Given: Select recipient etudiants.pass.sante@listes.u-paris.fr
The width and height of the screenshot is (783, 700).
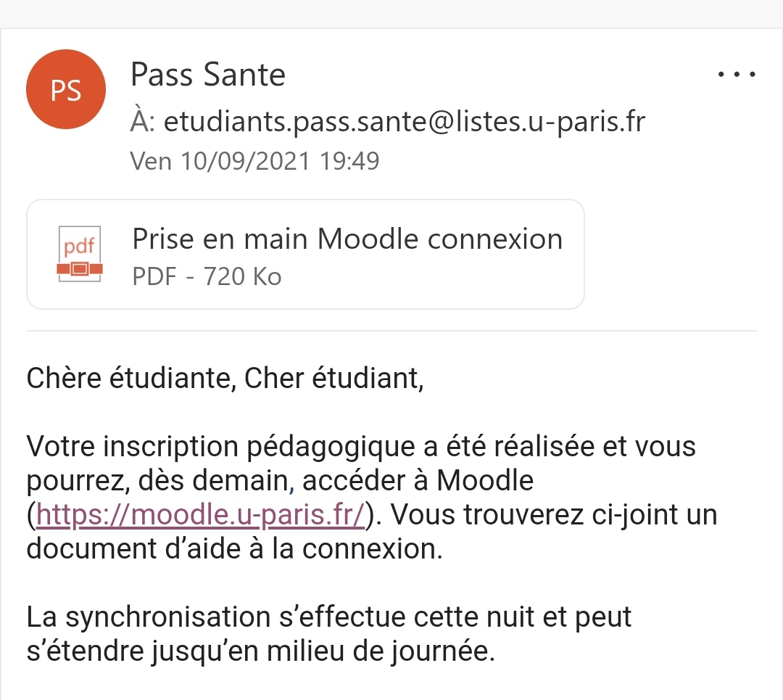Looking at the screenshot, I should (405, 121).
